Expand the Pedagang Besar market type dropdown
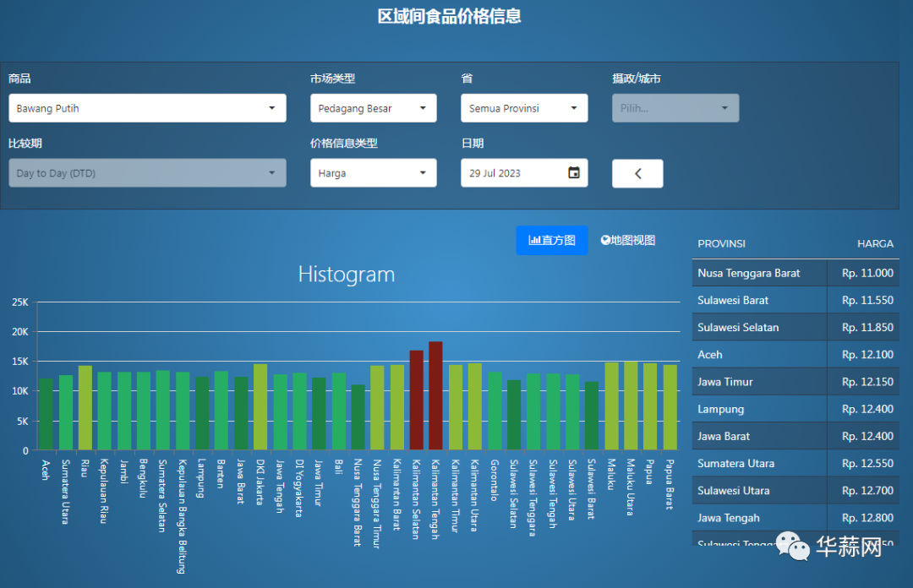This screenshot has height=588, width=913. coord(373,108)
